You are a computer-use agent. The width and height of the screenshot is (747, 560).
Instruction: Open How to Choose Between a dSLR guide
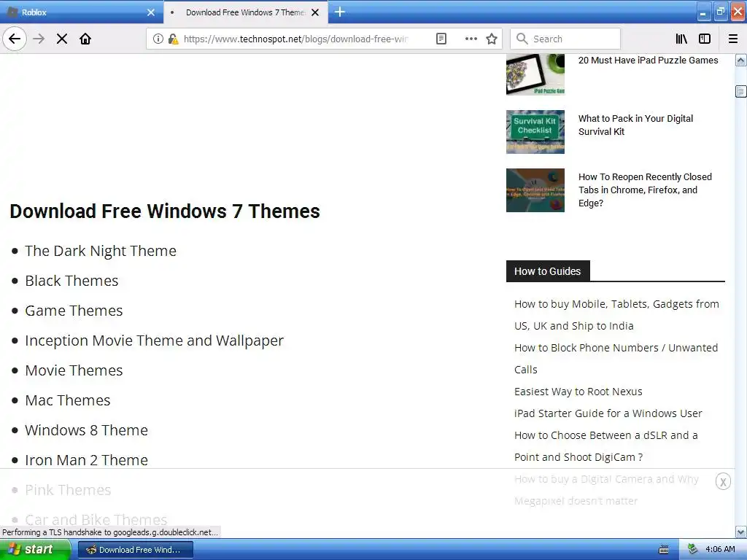(606, 446)
